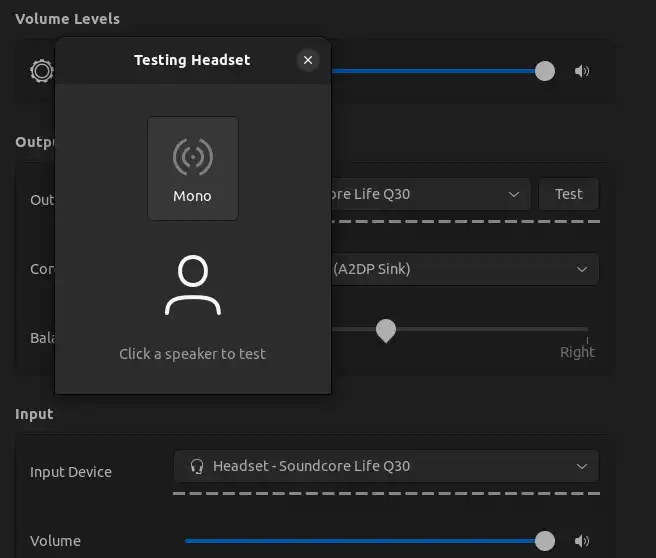Click the Testing Headset title
The width and height of the screenshot is (656, 558).
(192, 60)
